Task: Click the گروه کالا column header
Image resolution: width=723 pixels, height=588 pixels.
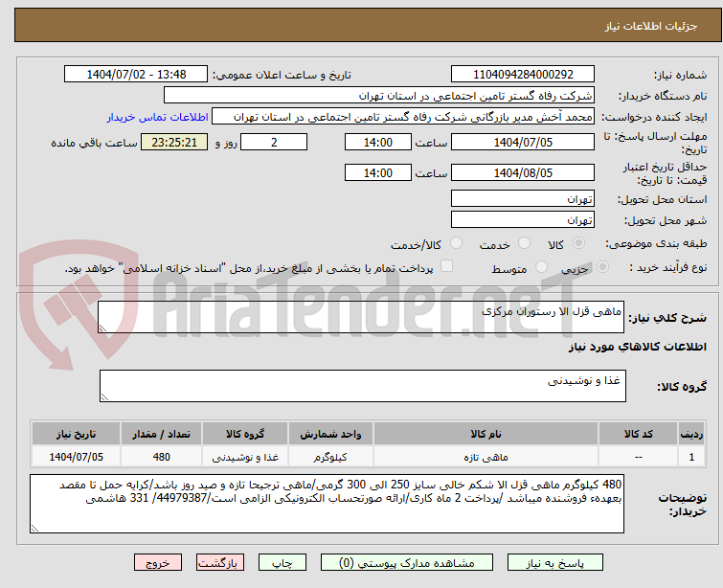Action: point(245,434)
